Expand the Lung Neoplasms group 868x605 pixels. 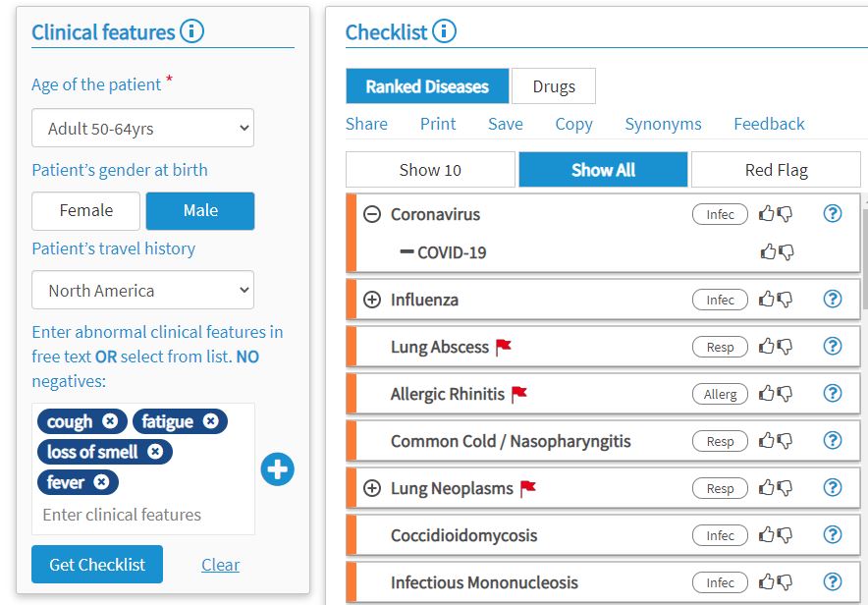coord(372,488)
